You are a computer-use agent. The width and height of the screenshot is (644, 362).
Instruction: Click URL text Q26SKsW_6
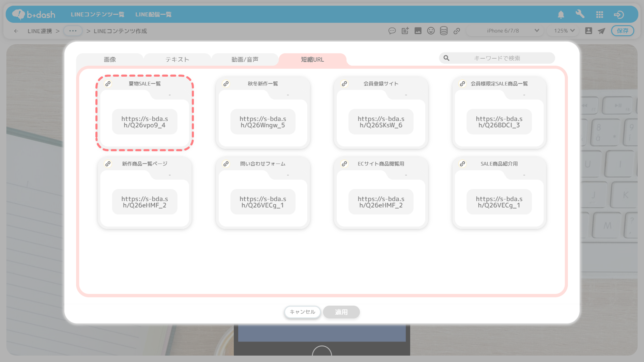pos(381,122)
